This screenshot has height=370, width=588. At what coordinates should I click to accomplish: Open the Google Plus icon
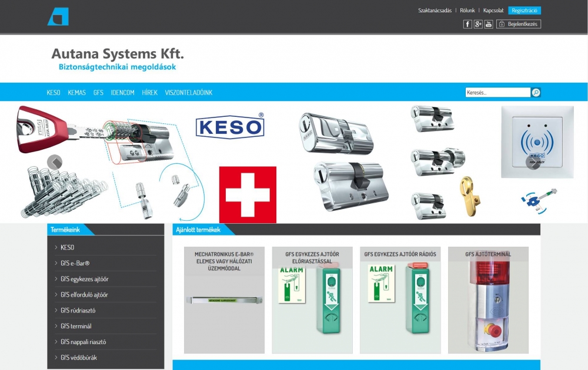coord(477,24)
